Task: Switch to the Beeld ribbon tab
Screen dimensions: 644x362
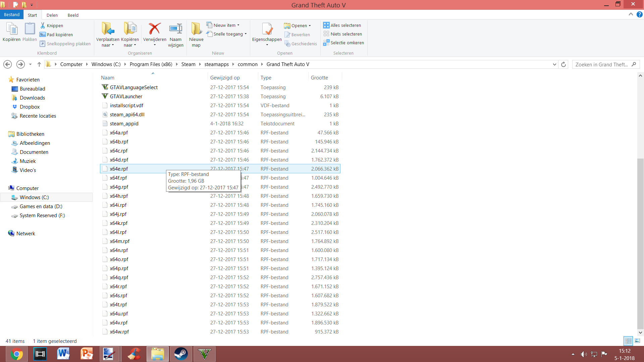Action: 73,15
